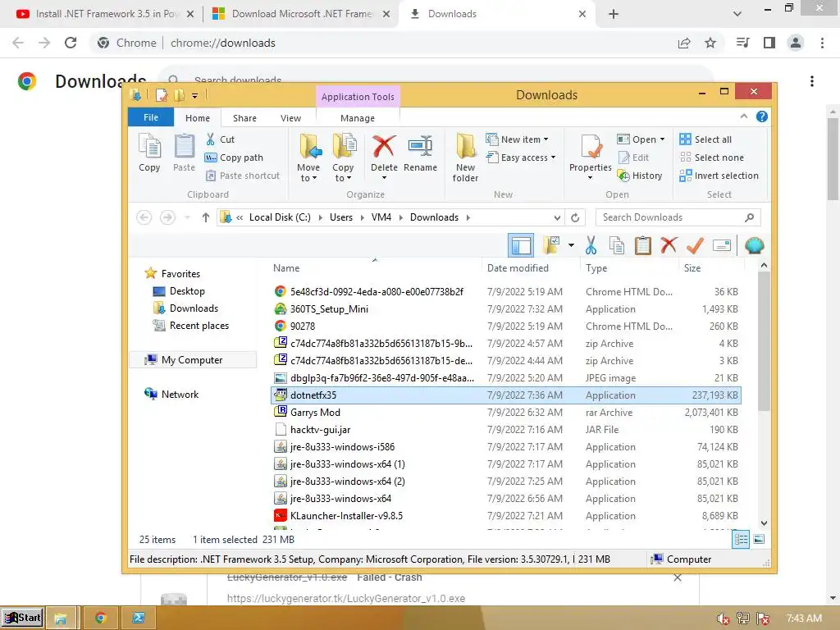The image size is (840, 630).
Task: Switch to the Share ribbon tab
Action: point(244,118)
